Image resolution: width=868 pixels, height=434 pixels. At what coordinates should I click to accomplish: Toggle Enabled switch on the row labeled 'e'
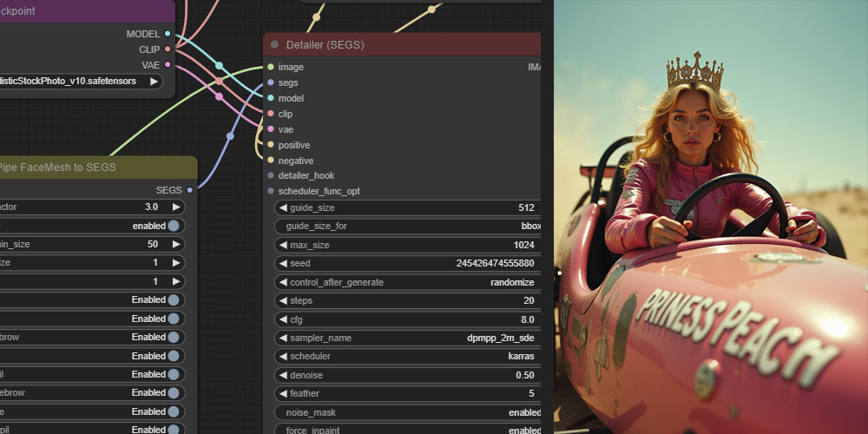pyautogui.click(x=174, y=411)
